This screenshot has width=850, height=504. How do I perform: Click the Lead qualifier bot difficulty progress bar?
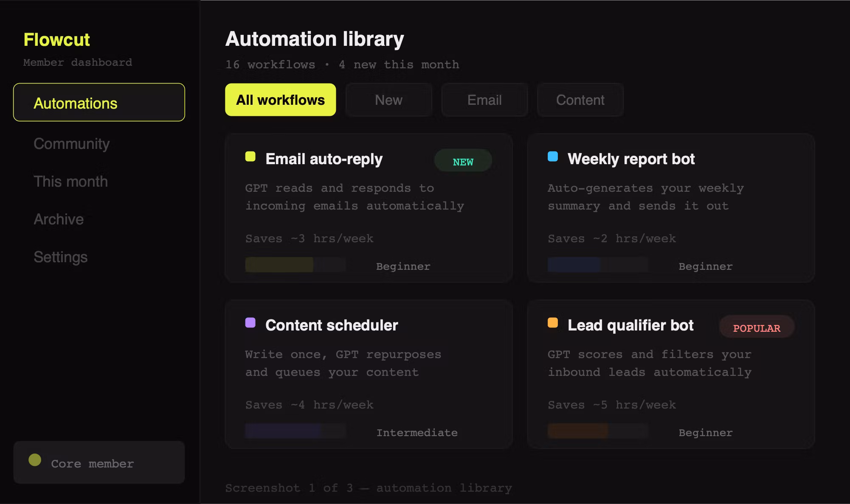pyautogui.click(x=598, y=431)
